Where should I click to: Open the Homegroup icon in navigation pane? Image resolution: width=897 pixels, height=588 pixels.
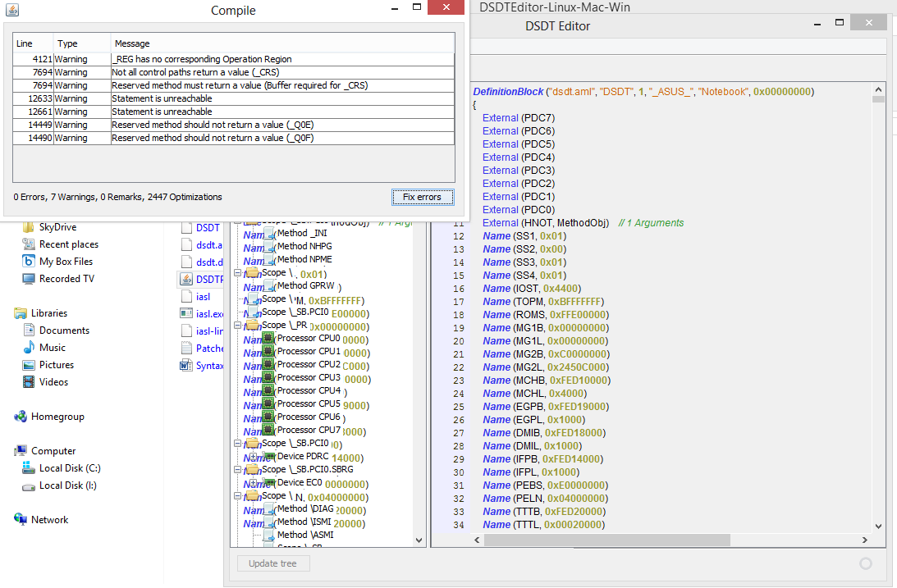point(21,417)
